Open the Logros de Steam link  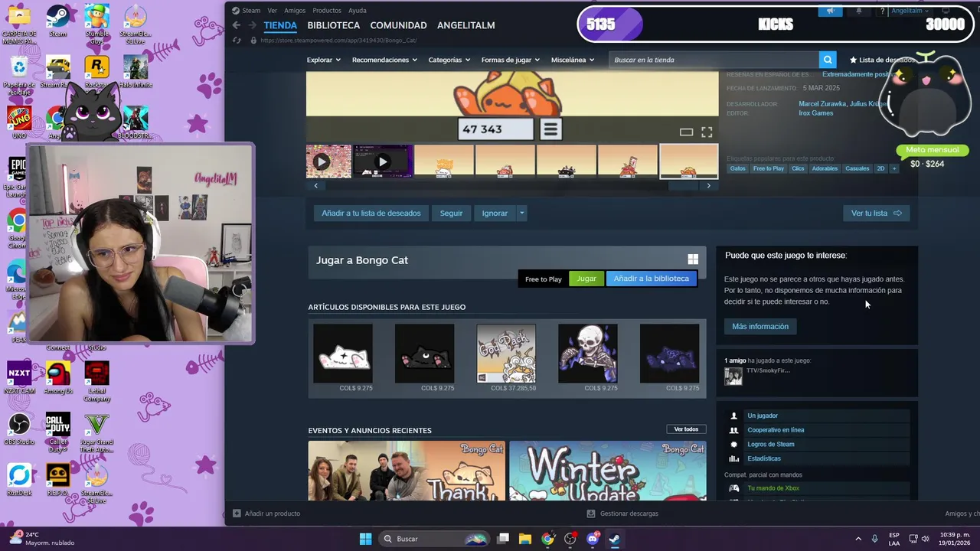[770, 445]
